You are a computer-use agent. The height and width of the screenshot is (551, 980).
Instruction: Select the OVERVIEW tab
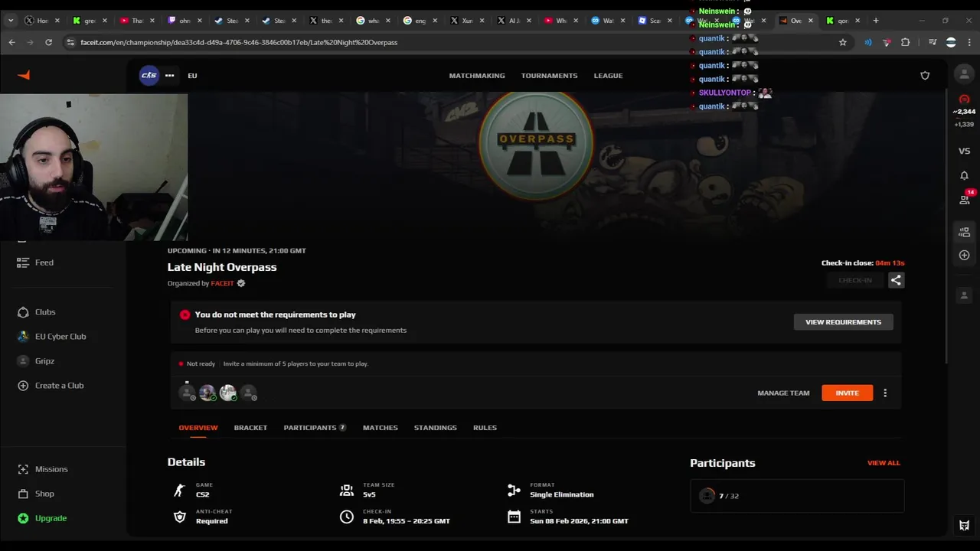click(198, 428)
